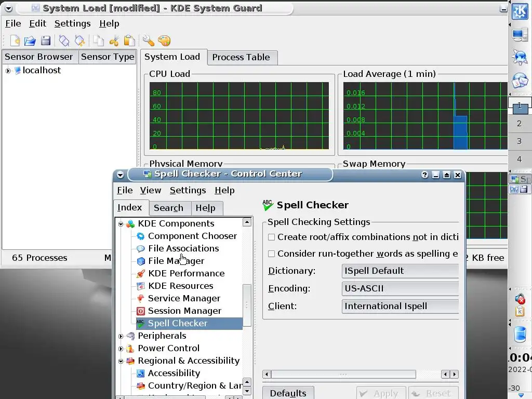This screenshot has width=532, height=399.
Task: Click the settings panel horizontal scrollbar thumb
Action: point(343,375)
